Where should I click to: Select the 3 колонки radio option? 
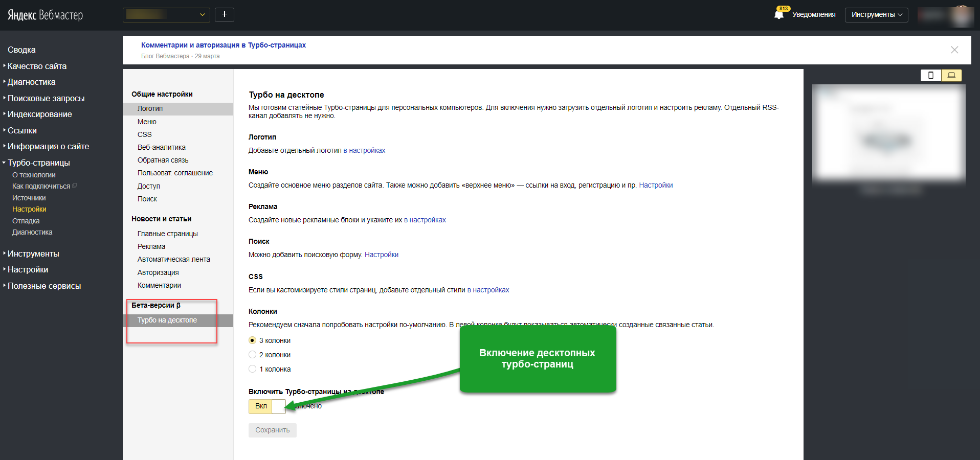point(252,340)
